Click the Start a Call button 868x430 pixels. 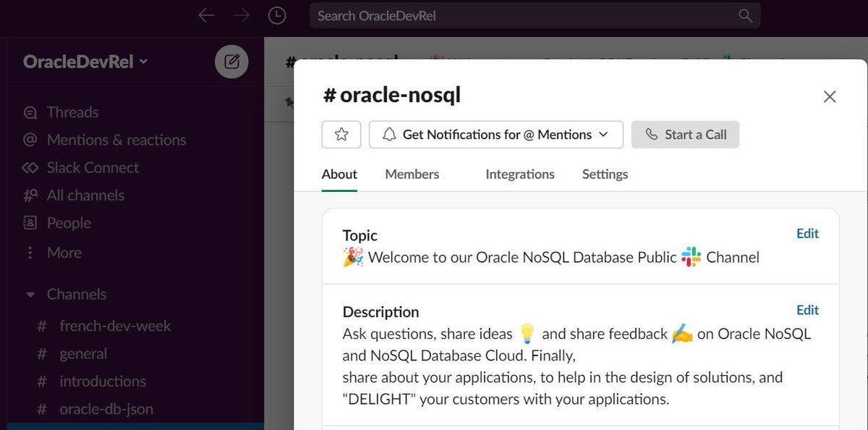(685, 135)
